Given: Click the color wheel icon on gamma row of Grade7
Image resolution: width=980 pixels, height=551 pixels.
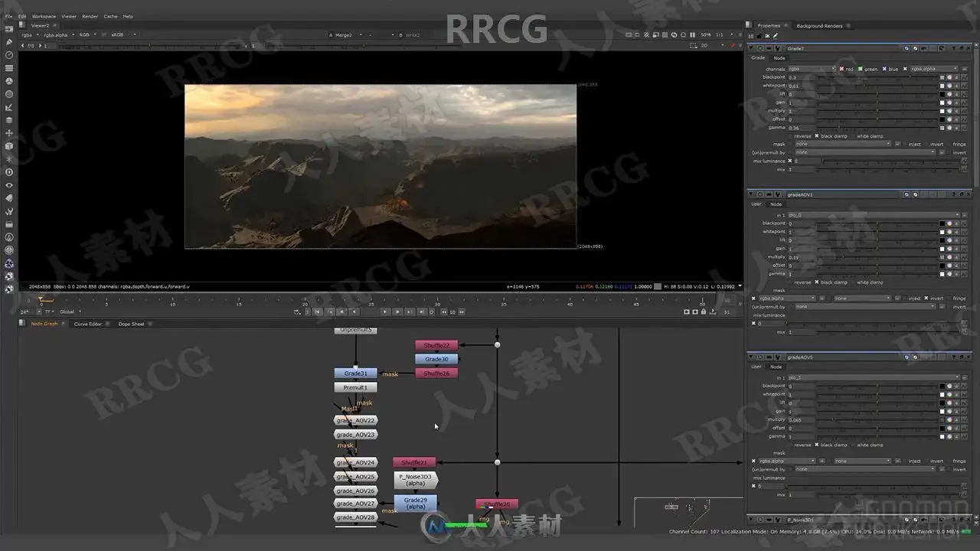Looking at the screenshot, I should 949,128.
